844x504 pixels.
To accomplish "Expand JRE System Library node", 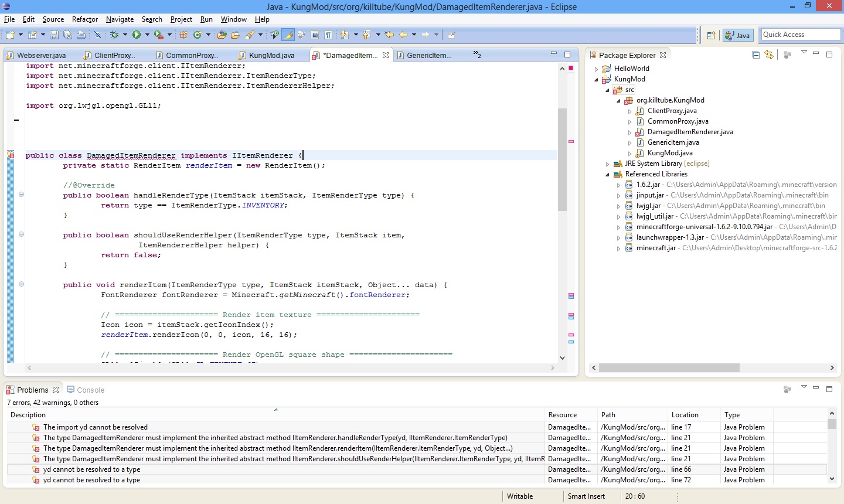I will (x=608, y=164).
